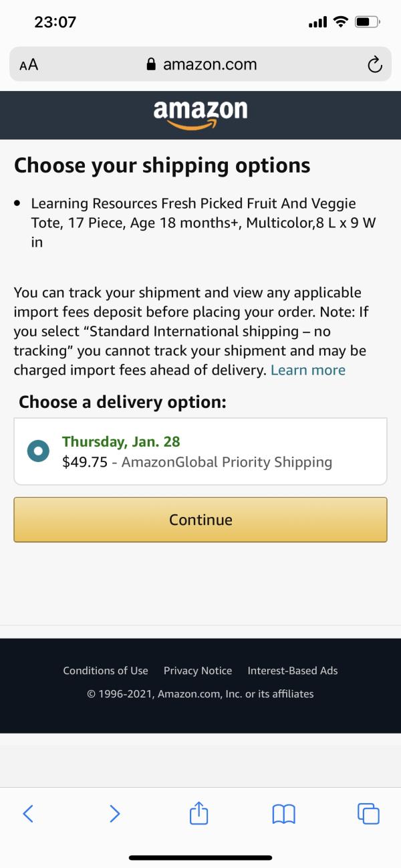This screenshot has height=868, width=401.
Task: Reload the page with refresh icon
Action: (375, 65)
